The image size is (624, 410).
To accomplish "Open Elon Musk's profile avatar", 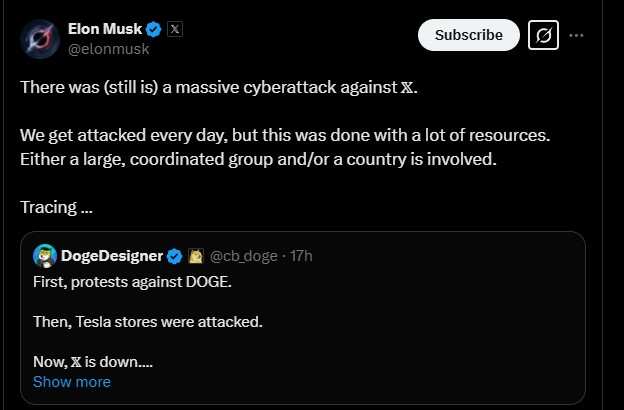I will point(38,37).
